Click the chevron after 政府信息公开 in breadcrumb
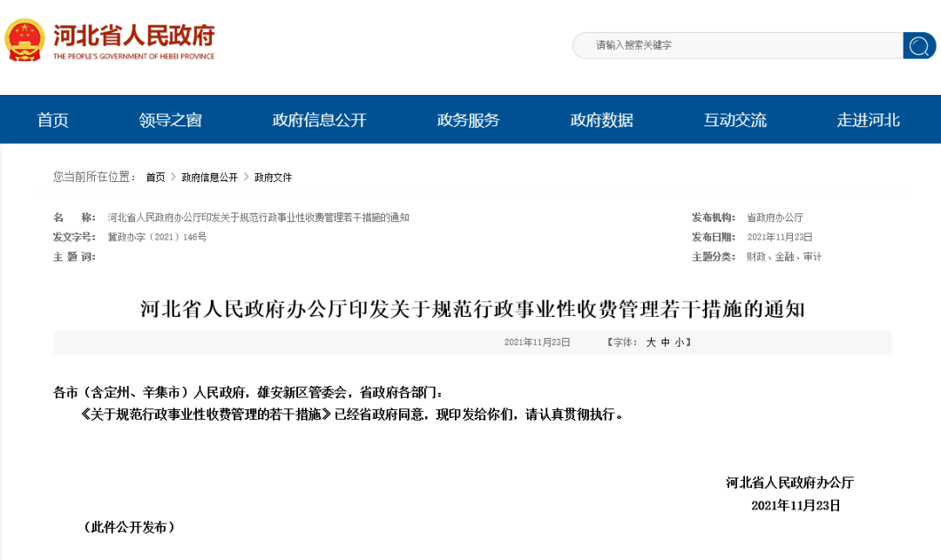This screenshot has width=941, height=560. 246,177
